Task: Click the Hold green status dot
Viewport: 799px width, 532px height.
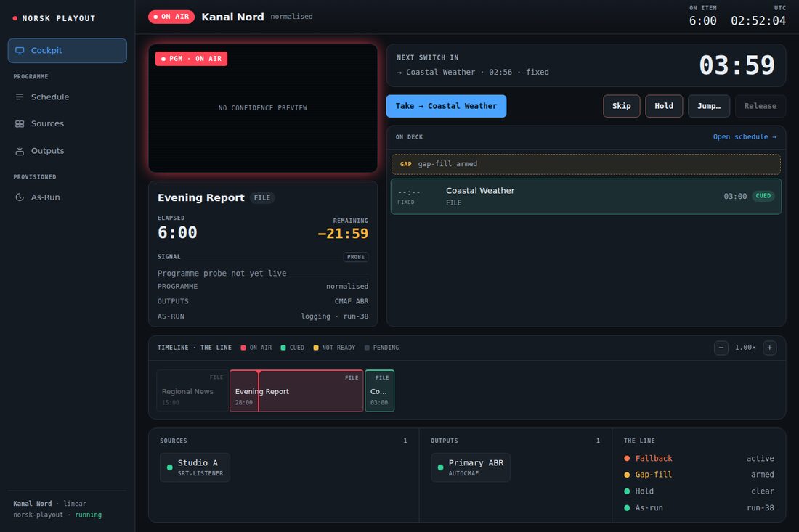Action: pyautogui.click(x=627, y=491)
